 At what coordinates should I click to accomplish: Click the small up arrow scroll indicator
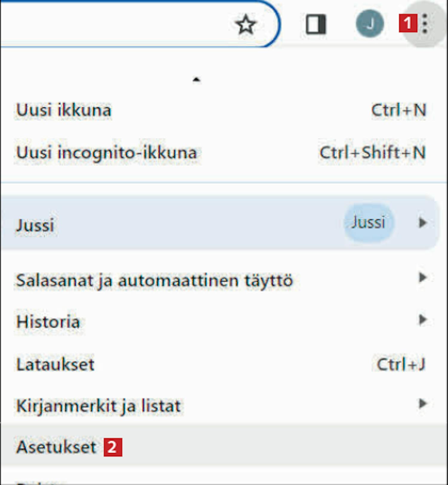pos(196,80)
